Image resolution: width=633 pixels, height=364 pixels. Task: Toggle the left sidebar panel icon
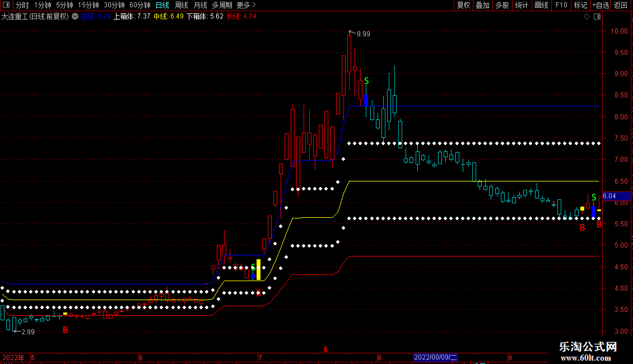6,5
